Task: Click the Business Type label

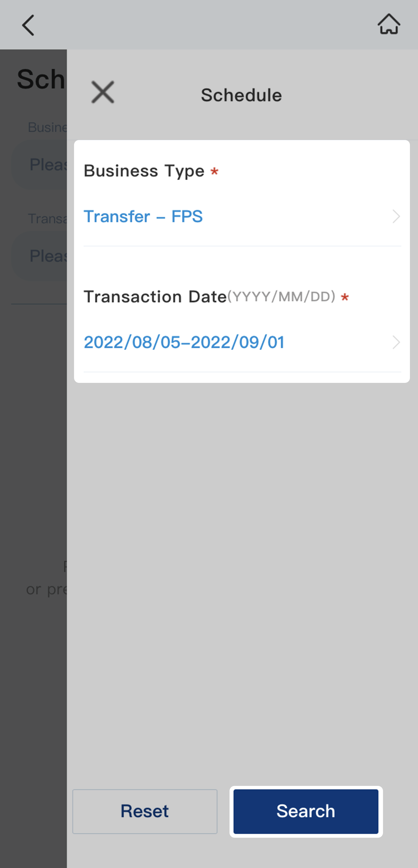Action: 144,171
